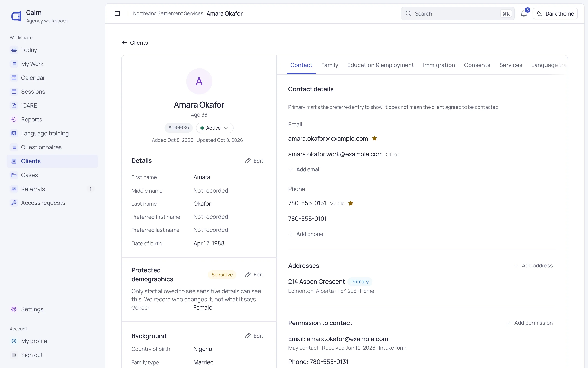This screenshot has width=588, height=368.
Task: Click amara.okafor.work@example.com email
Action: click(x=335, y=154)
